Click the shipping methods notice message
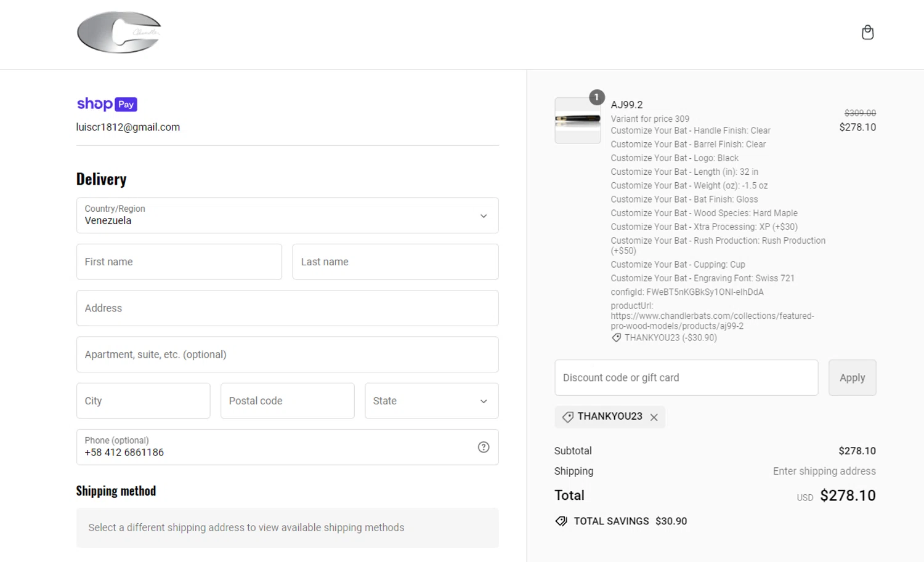924x562 pixels. (x=287, y=528)
